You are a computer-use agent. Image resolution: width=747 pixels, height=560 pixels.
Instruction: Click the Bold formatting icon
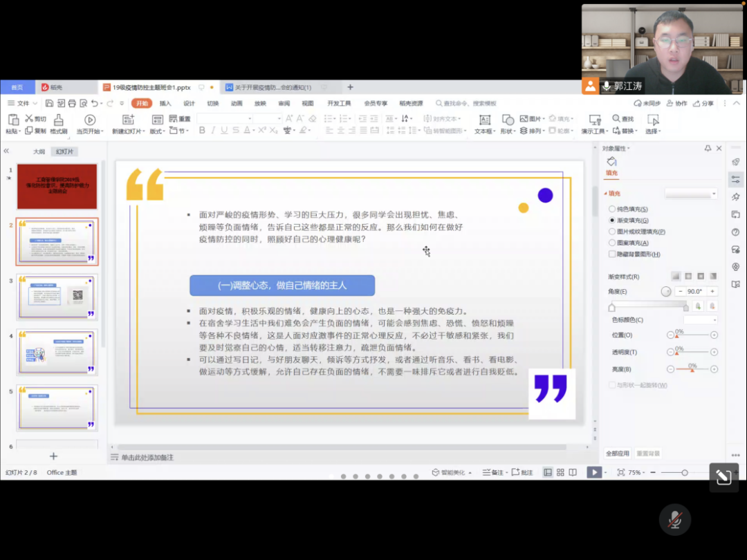coord(203,131)
